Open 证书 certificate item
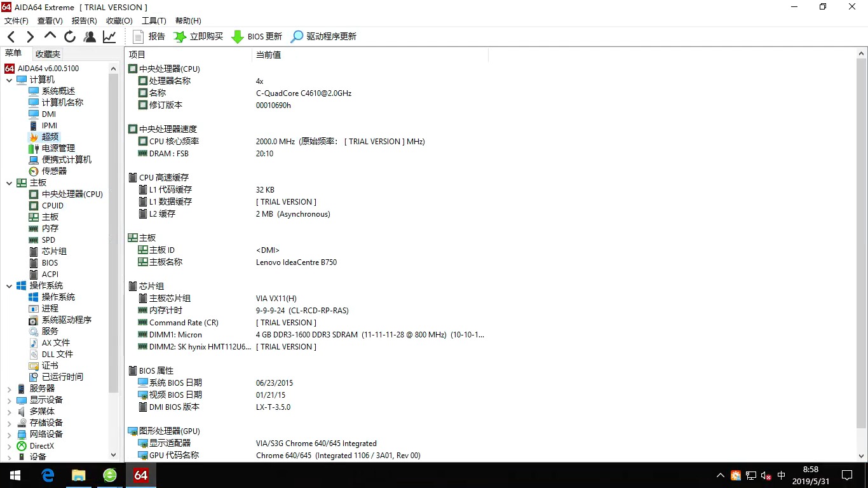Image resolution: width=868 pixels, height=488 pixels. 44,366
